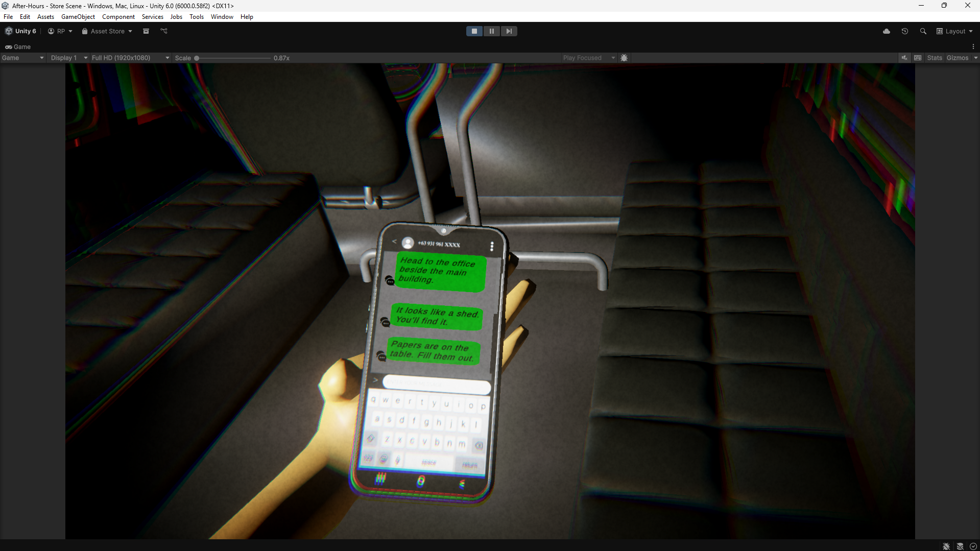Open the Services menu
This screenshot has height=551, width=980.
coord(153,17)
